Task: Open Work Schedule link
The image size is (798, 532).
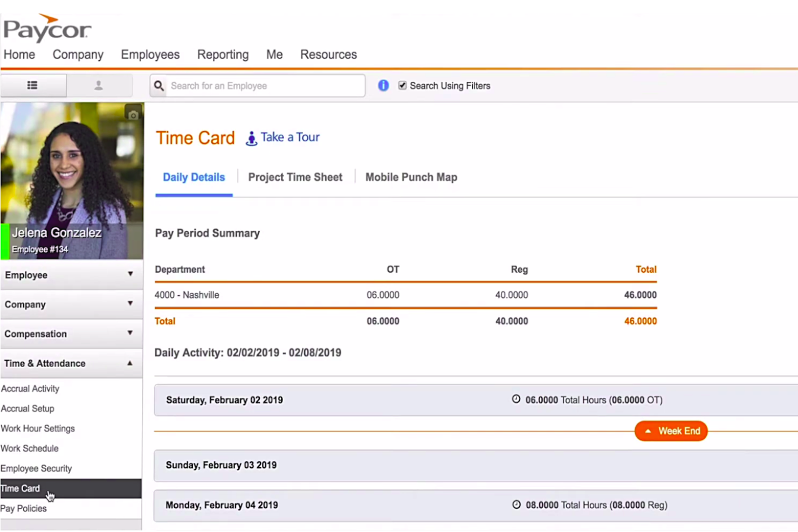Action: [30, 448]
